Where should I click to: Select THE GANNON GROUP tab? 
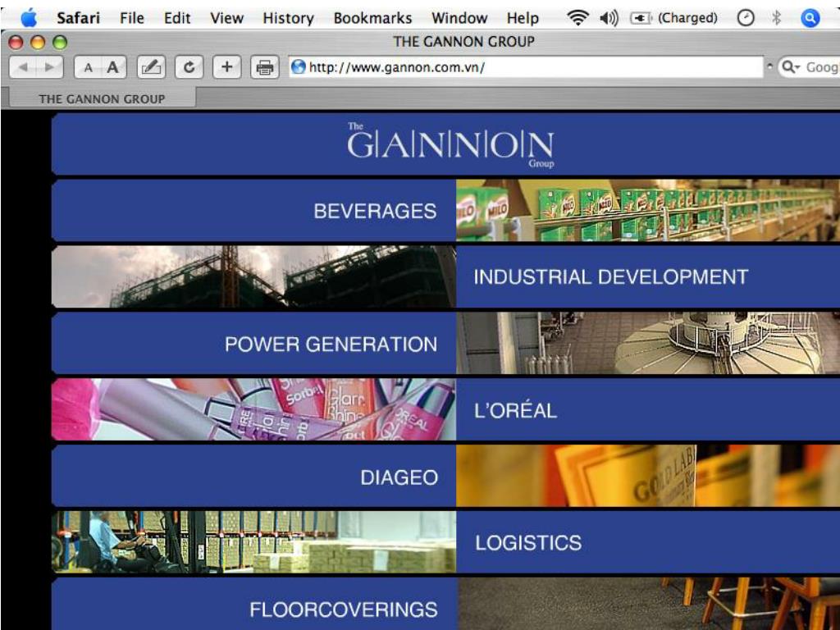tap(102, 98)
